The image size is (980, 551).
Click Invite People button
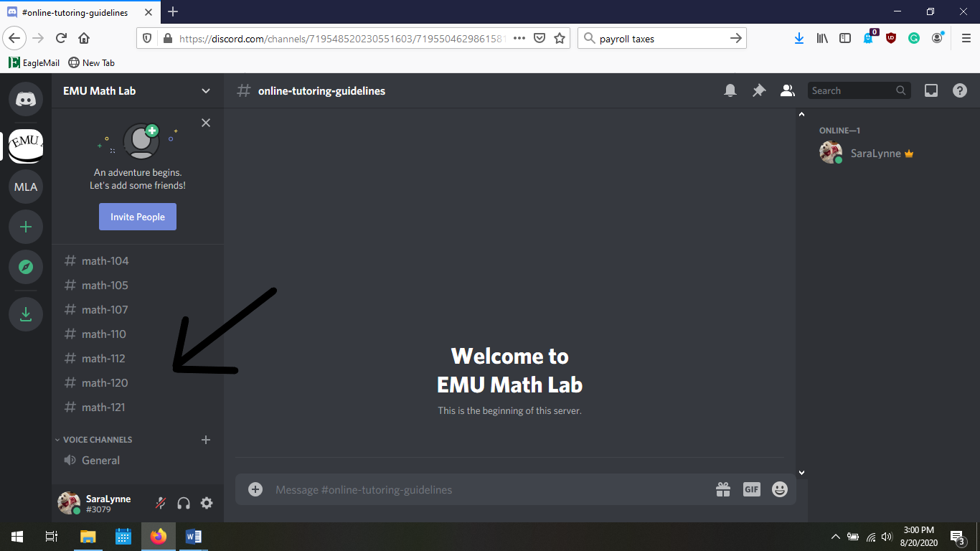[x=138, y=217]
